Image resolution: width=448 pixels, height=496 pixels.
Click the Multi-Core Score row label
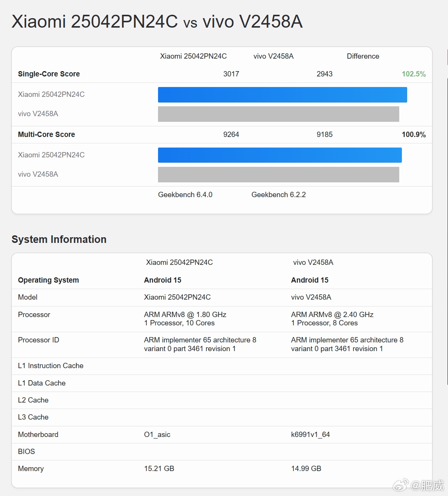point(47,135)
